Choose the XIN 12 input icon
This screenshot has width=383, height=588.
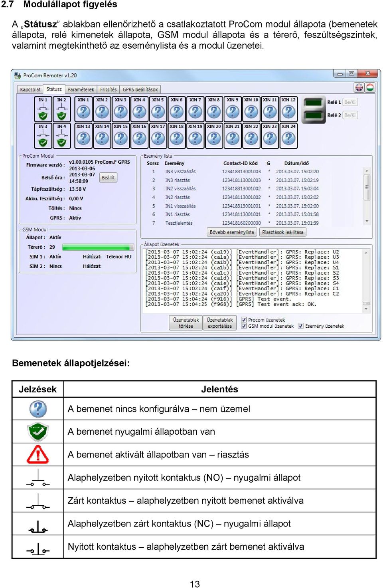tap(288, 109)
